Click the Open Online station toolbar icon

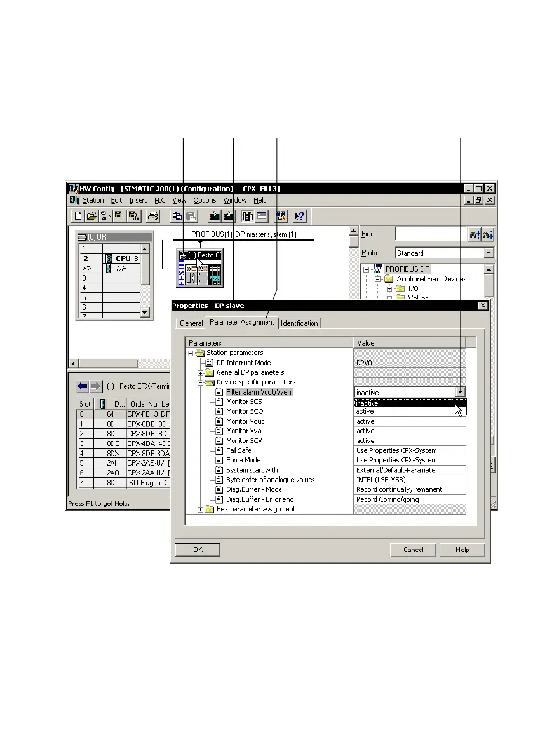point(105,216)
